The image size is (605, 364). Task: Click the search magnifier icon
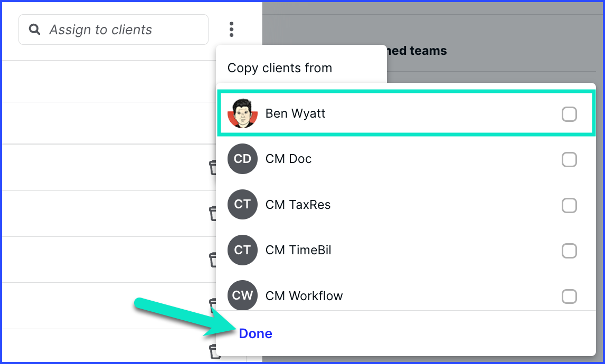[35, 30]
